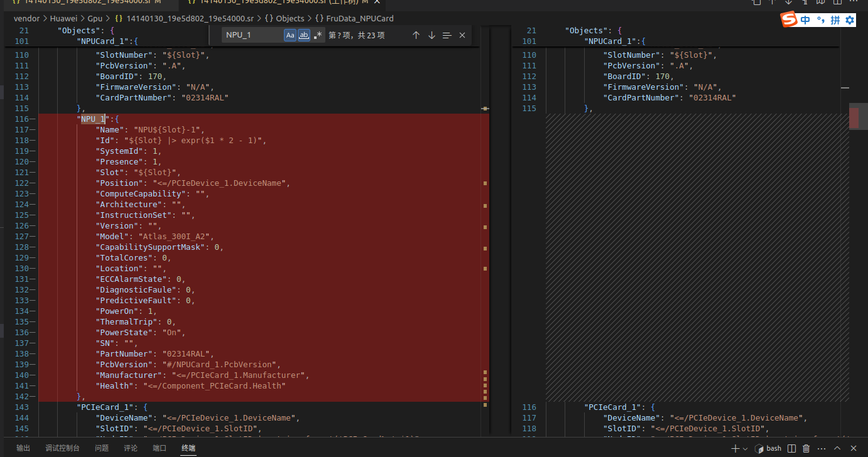Click 拼 pinyin mode in IME bar

[835, 20]
